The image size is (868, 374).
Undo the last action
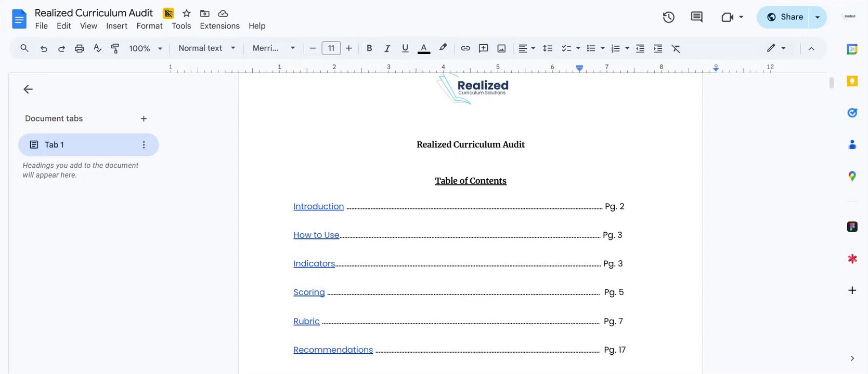tap(44, 48)
